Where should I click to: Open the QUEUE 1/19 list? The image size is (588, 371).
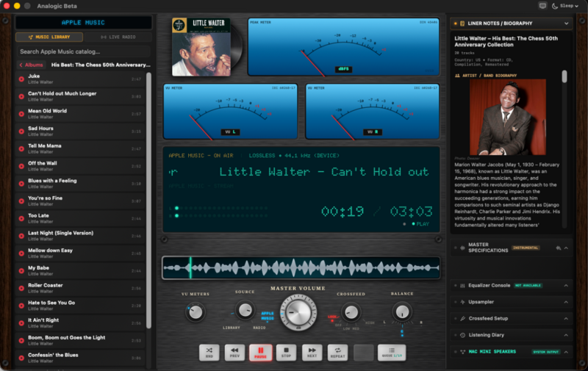click(x=392, y=352)
